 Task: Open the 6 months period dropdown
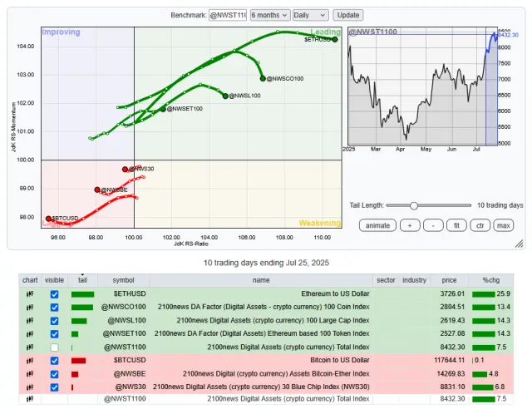point(270,15)
